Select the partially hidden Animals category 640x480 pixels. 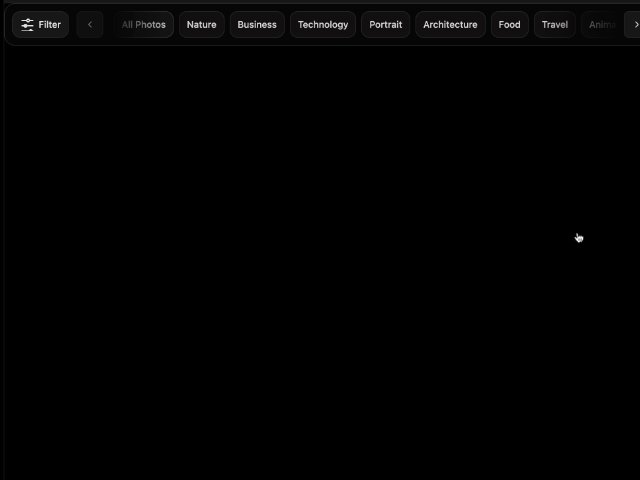[x=602, y=25]
